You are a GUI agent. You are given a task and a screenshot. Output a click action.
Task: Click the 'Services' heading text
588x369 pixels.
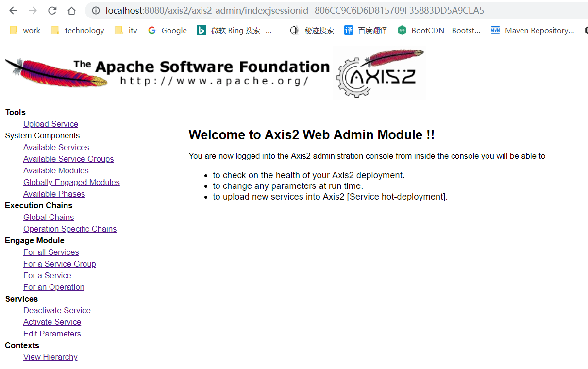coord(21,299)
